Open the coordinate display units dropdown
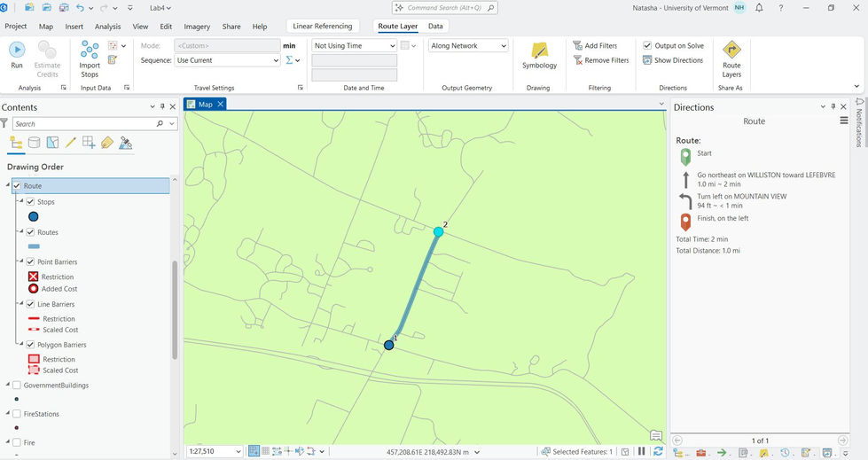 coord(477,452)
